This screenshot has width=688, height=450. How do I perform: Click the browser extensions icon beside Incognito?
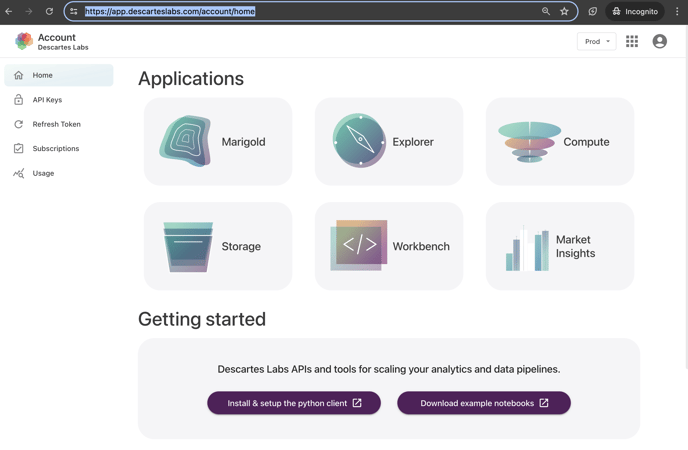point(592,11)
